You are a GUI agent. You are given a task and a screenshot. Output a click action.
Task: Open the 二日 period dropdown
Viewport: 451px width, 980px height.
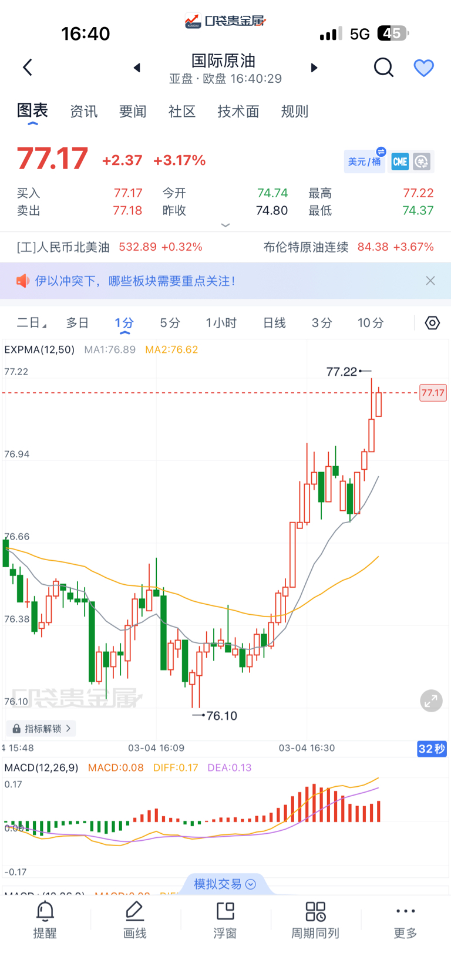pos(32,323)
